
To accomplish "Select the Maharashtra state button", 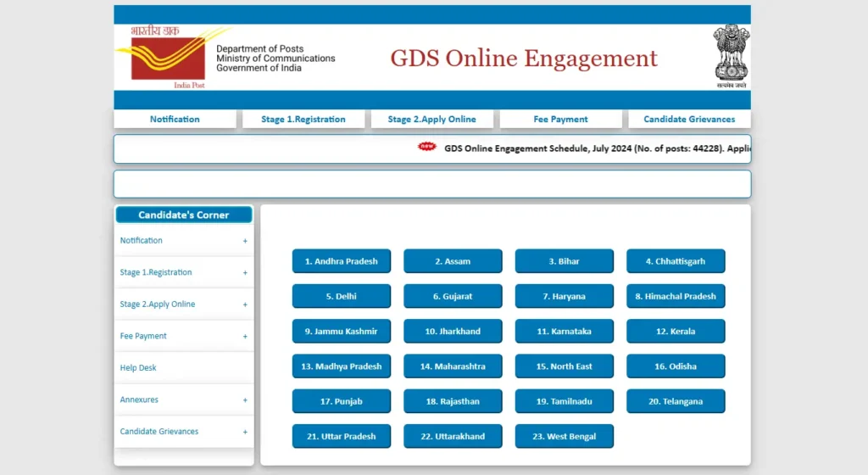I will click(453, 366).
